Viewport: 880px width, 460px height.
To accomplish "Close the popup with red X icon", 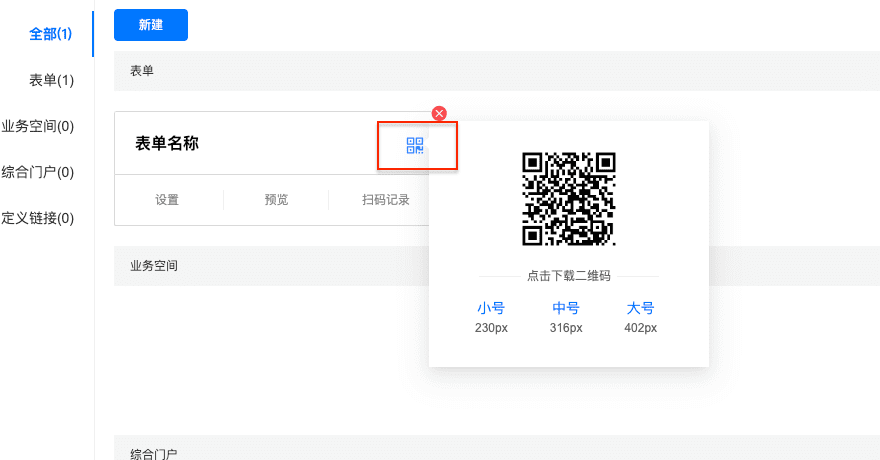I will point(439,113).
